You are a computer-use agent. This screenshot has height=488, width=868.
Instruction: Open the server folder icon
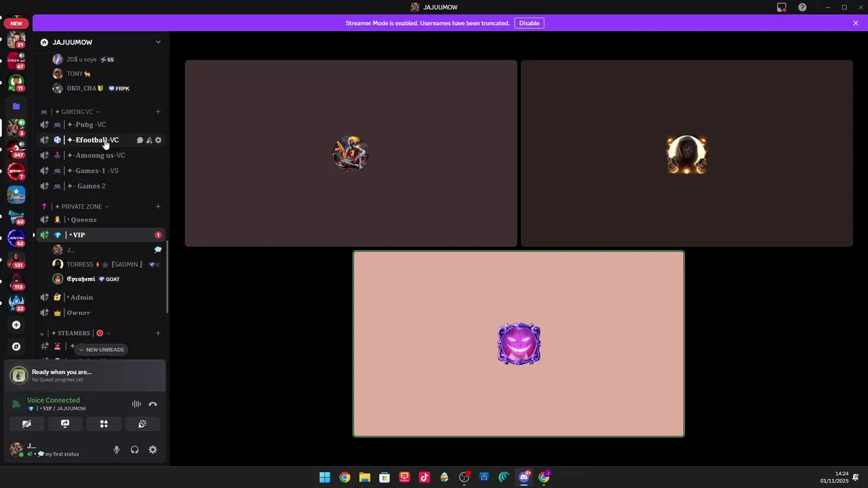[x=16, y=106]
